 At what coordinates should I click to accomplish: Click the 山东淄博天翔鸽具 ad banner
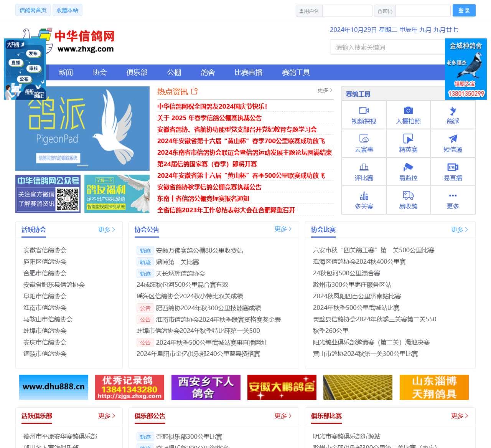[434, 387]
